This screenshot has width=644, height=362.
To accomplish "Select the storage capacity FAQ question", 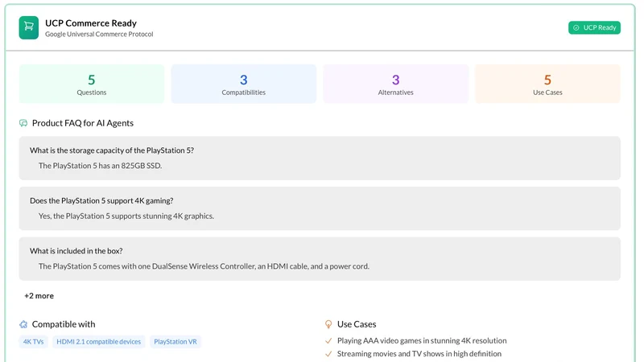I will (112, 150).
